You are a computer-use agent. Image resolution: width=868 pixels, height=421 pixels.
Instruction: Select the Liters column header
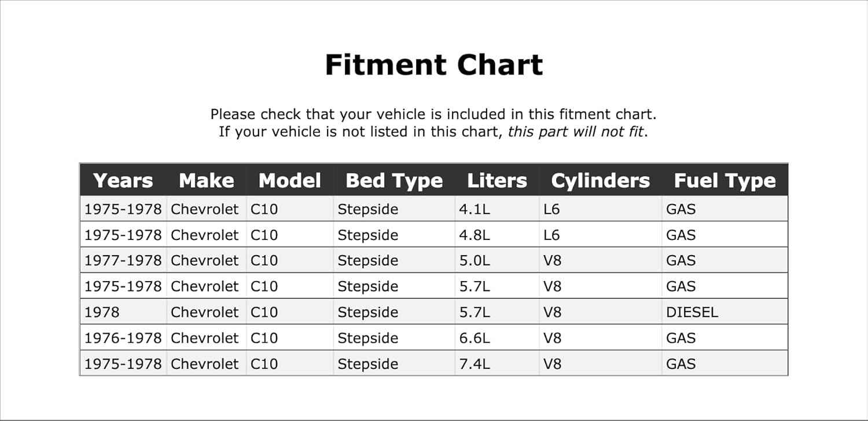point(497,180)
